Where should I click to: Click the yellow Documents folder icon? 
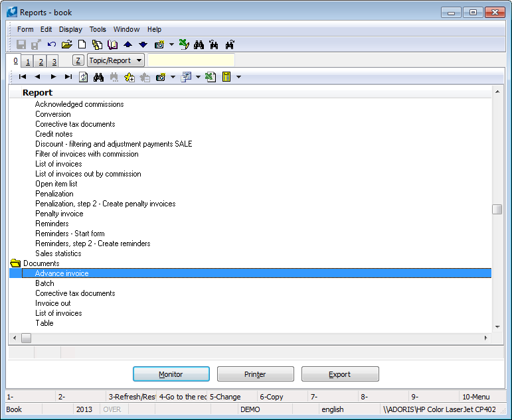15,263
